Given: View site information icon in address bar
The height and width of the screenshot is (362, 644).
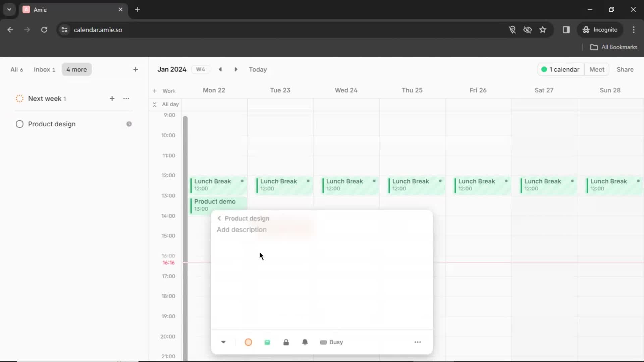Looking at the screenshot, I should click(64, 30).
